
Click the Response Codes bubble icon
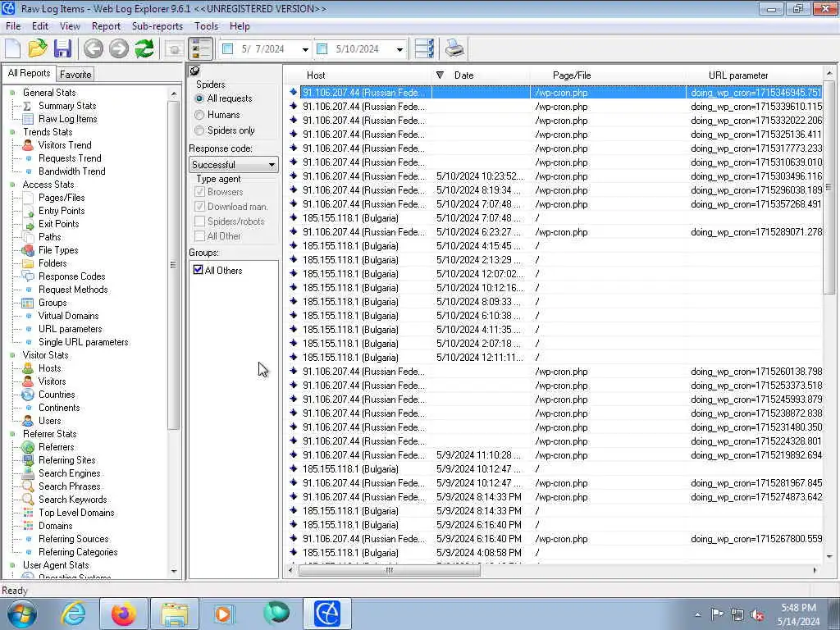[x=28, y=276]
